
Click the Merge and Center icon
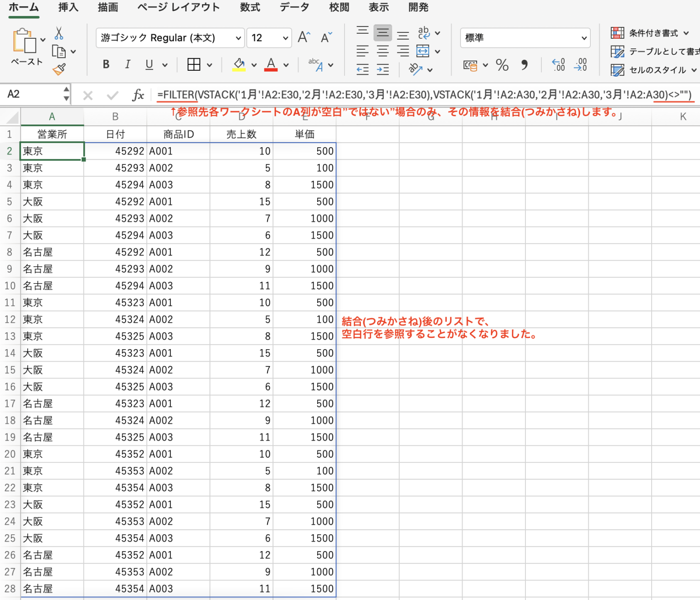click(x=423, y=51)
